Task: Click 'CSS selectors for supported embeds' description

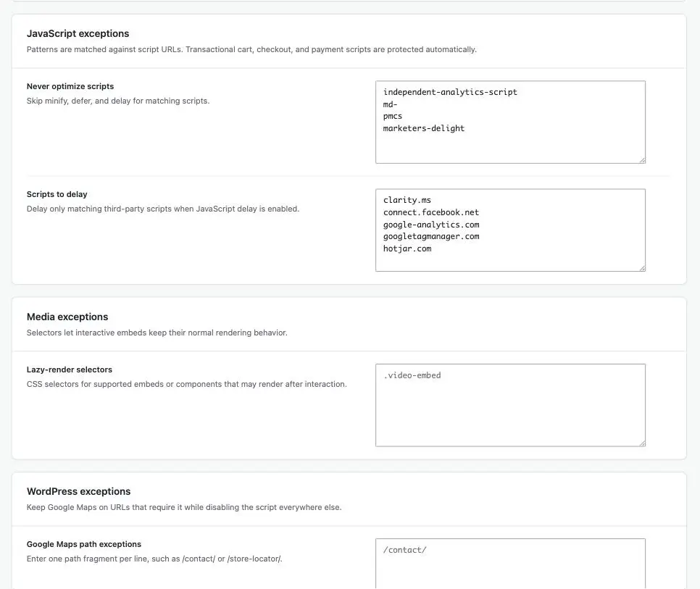Action: 187,384
